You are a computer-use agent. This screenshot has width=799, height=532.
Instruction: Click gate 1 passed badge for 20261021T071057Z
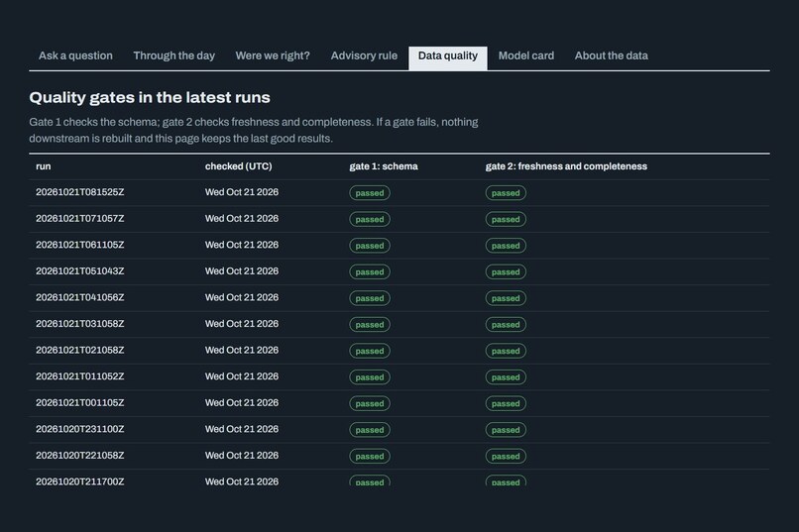370,219
